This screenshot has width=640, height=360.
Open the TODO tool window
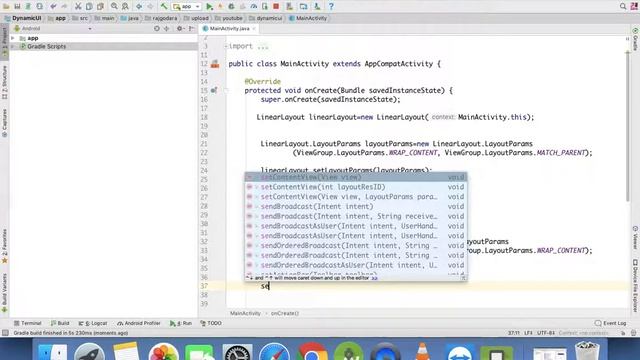click(211, 323)
